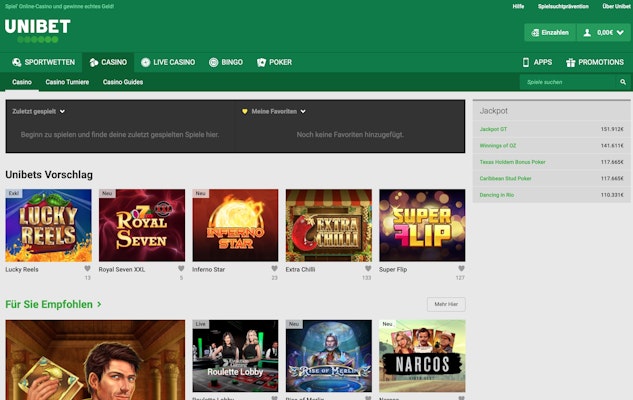
Task: Open the Poker section
Action: pos(275,62)
